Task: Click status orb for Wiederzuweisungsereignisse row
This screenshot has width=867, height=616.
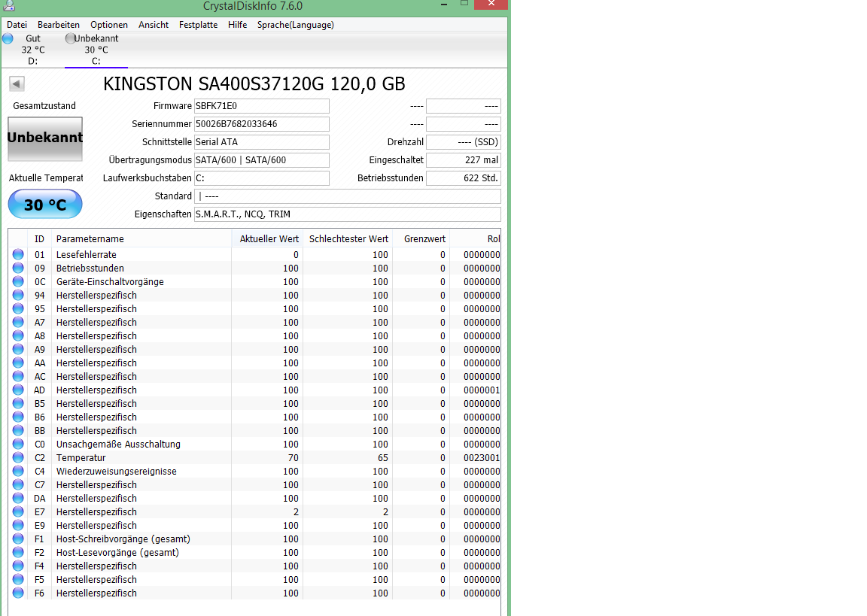Action: (18, 471)
